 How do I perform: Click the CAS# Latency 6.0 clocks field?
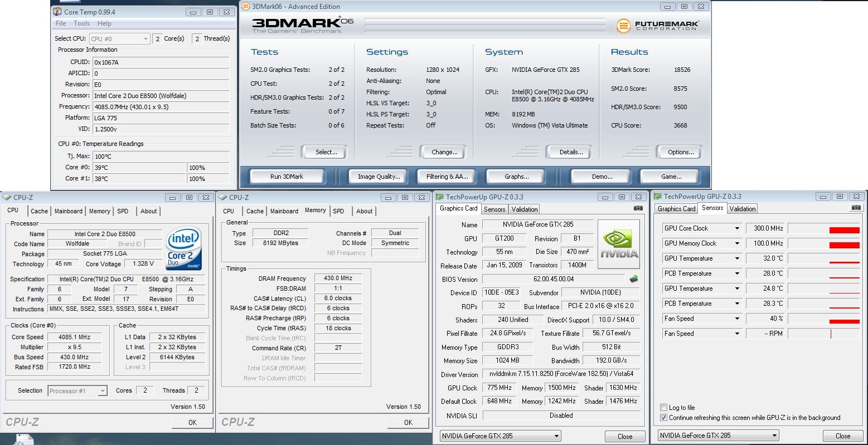pyautogui.click(x=338, y=299)
